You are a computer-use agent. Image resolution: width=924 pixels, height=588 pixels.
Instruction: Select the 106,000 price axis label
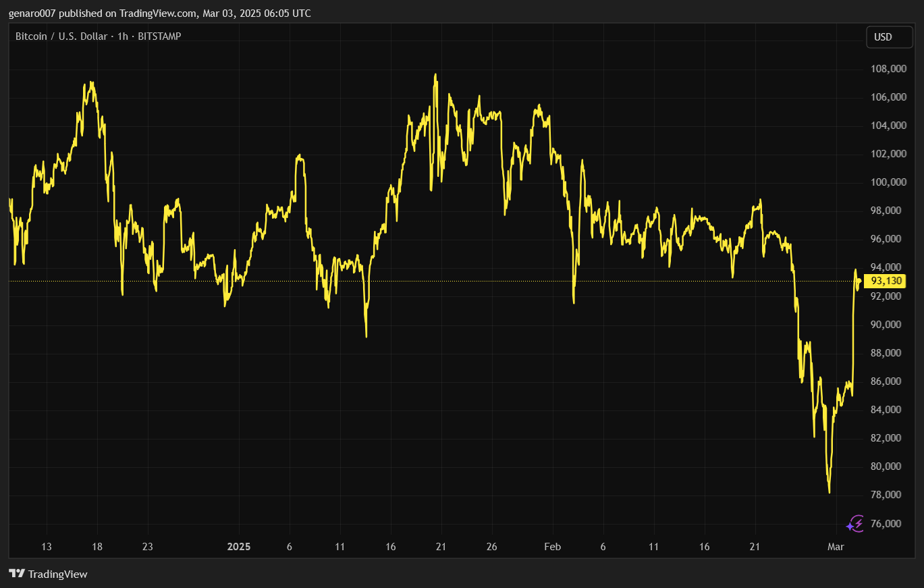point(888,97)
